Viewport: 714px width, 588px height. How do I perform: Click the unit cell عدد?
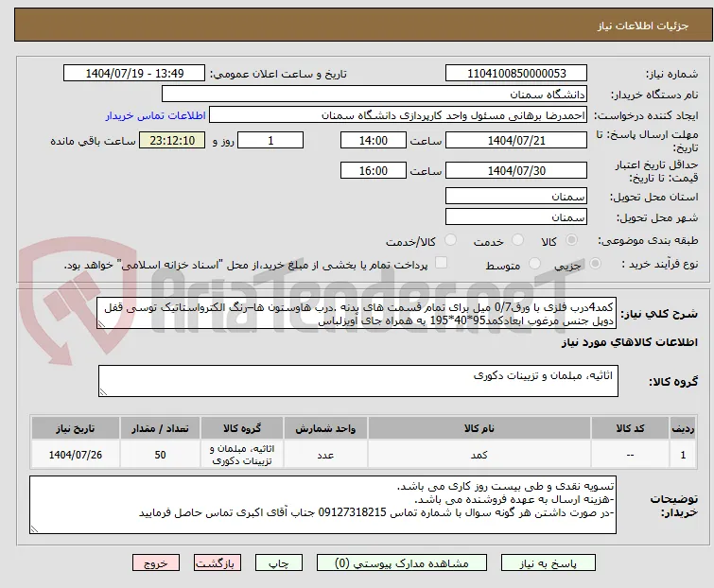325,455
